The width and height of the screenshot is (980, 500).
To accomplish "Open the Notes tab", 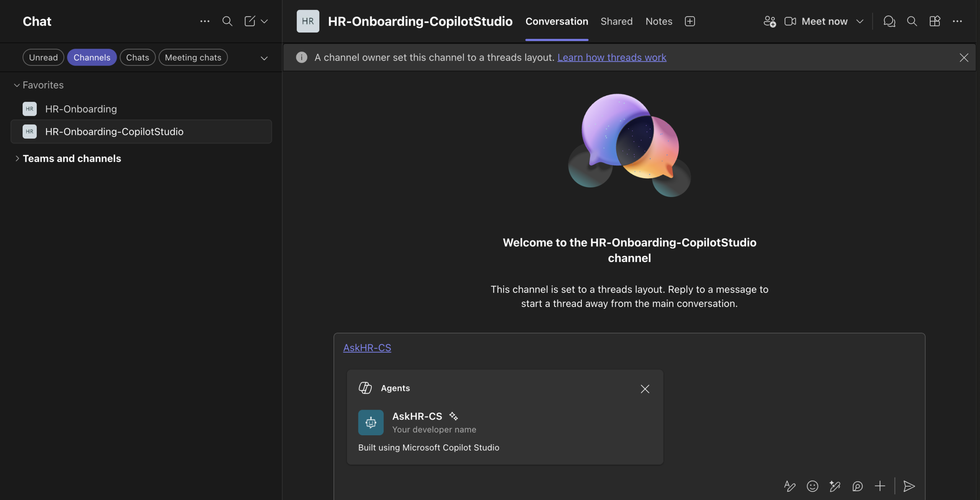I will click(x=658, y=21).
